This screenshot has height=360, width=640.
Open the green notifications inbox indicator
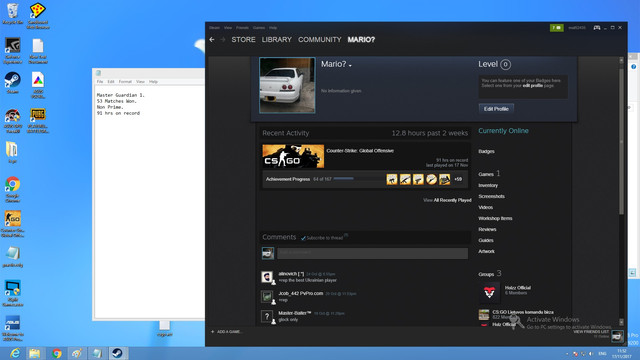tap(556, 28)
